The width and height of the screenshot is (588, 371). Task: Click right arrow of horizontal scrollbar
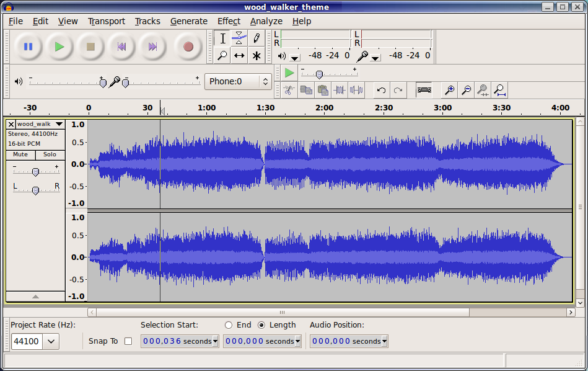click(571, 313)
